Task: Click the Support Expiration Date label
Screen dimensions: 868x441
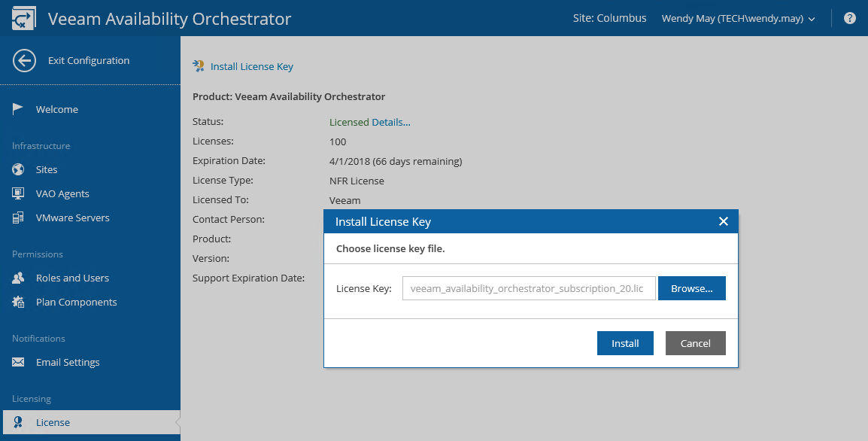Action: [x=248, y=278]
